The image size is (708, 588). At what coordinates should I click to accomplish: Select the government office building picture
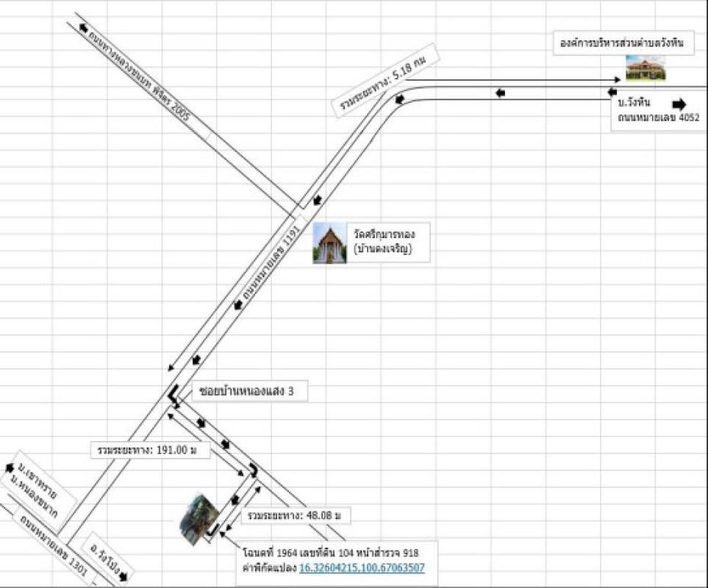click(x=645, y=69)
